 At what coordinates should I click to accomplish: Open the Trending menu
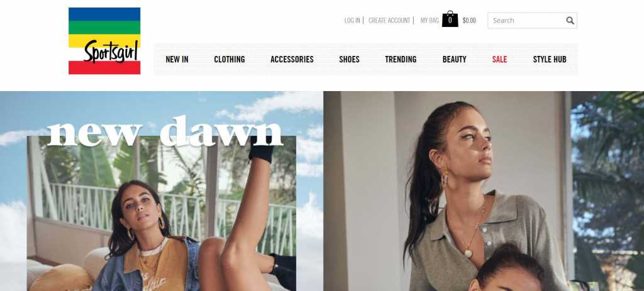(401, 60)
